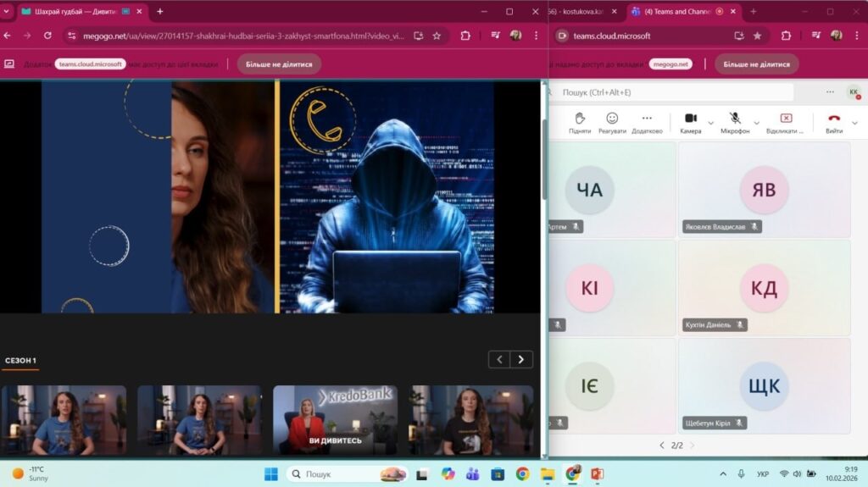Switch to the Teams and Channels tab

tap(676, 12)
